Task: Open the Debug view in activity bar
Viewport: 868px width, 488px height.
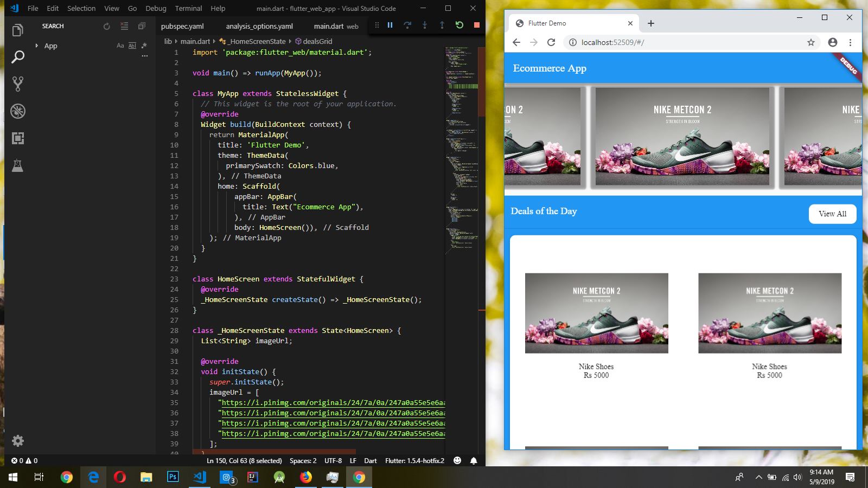Action: [x=18, y=111]
